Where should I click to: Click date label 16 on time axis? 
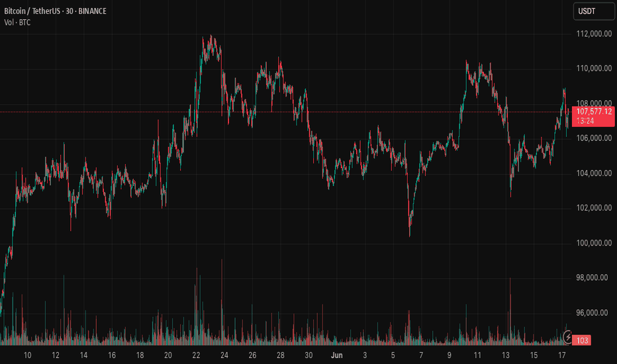[112, 355]
